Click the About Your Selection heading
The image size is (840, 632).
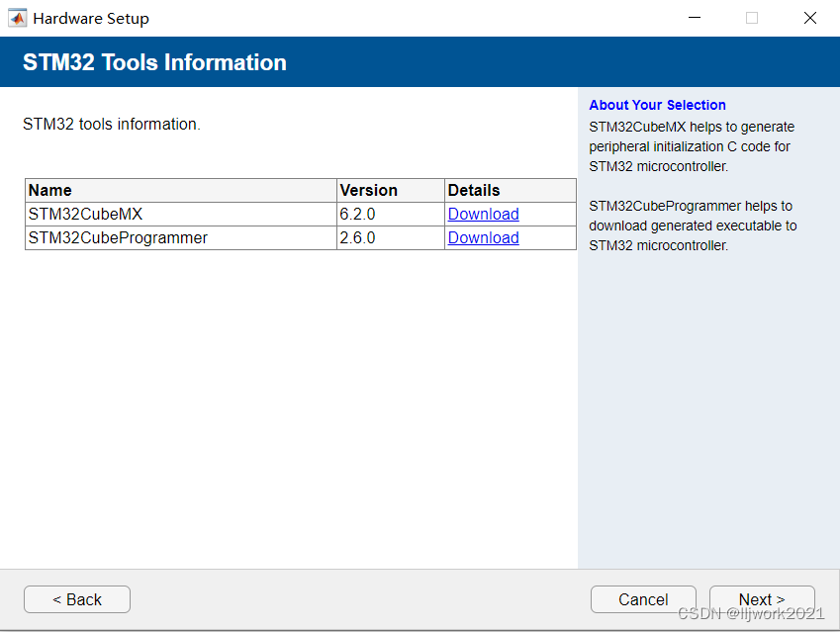[657, 105]
